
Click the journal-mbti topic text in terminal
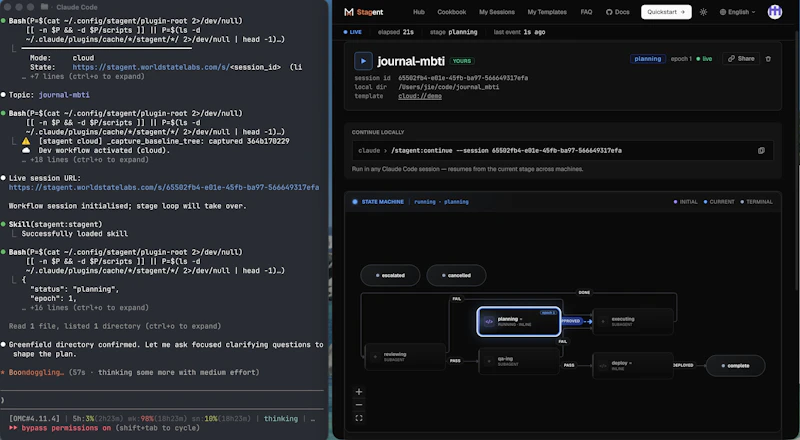[x=64, y=95]
